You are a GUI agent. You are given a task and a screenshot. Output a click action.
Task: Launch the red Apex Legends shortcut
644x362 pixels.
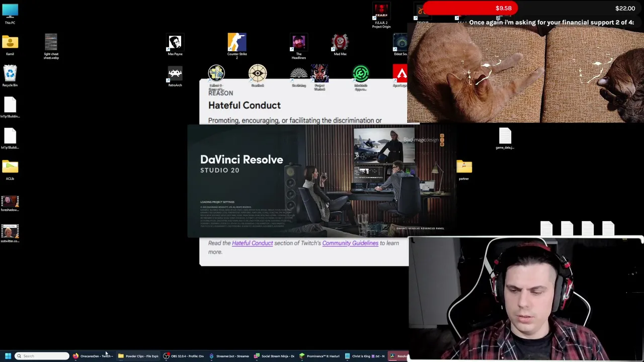click(x=400, y=75)
